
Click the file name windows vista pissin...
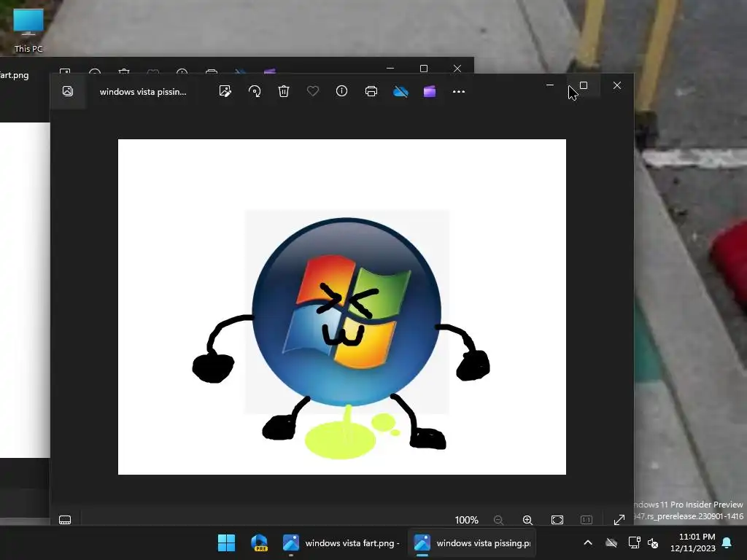tap(143, 92)
